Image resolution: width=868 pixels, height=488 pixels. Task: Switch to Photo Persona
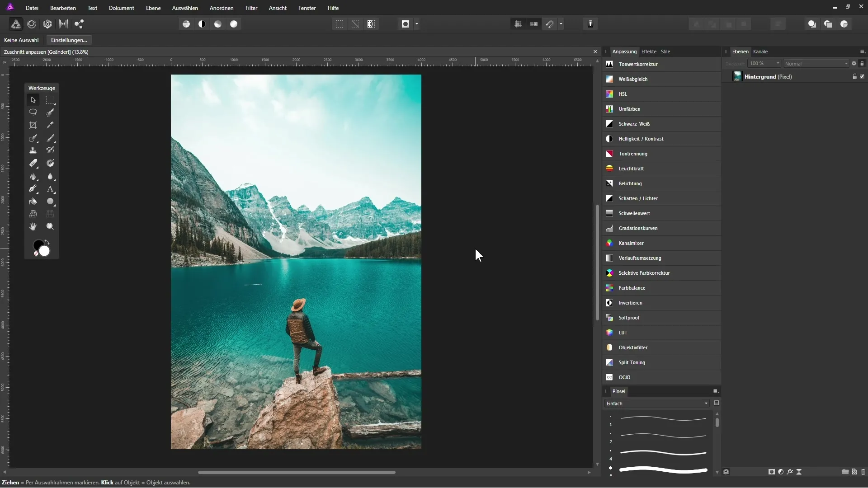[16, 24]
